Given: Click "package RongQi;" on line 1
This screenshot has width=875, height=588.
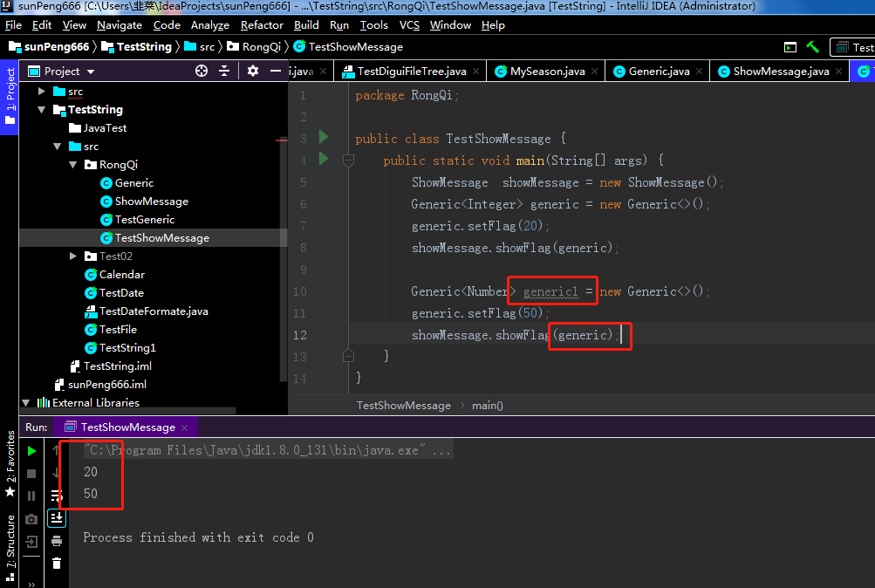Looking at the screenshot, I should pyautogui.click(x=407, y=95).
